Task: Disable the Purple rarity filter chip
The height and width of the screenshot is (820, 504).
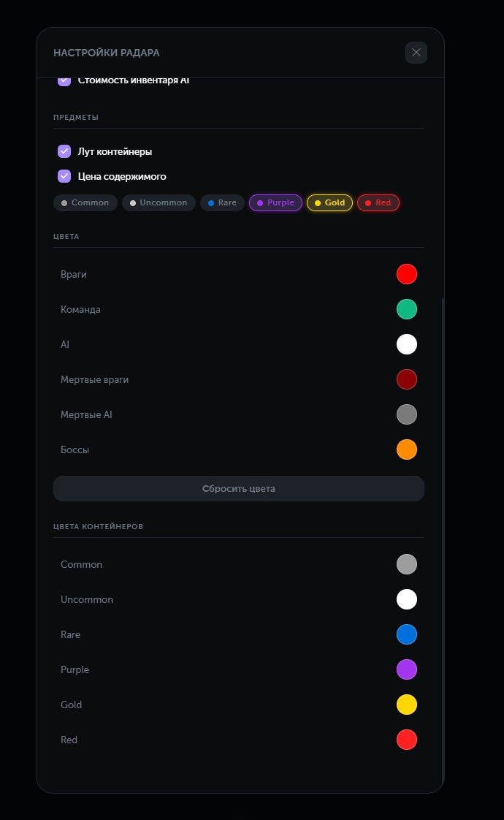Action: point(275,202)
